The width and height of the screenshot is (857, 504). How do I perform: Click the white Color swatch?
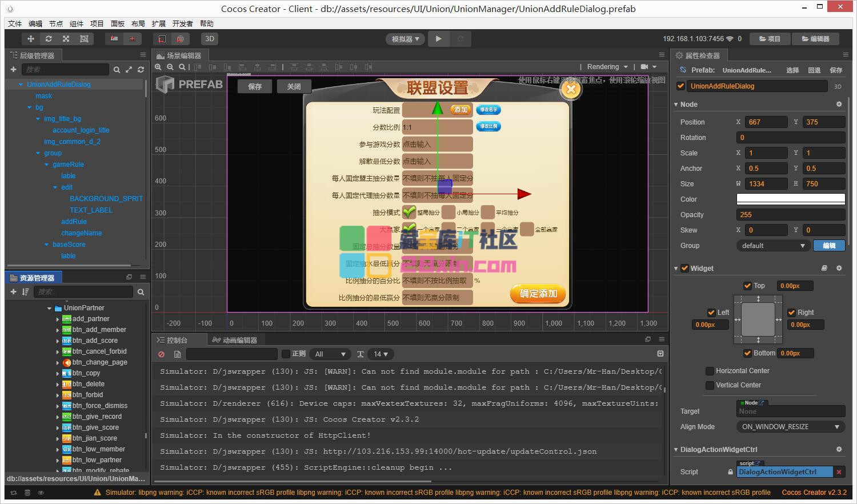(x=791, y=199)
